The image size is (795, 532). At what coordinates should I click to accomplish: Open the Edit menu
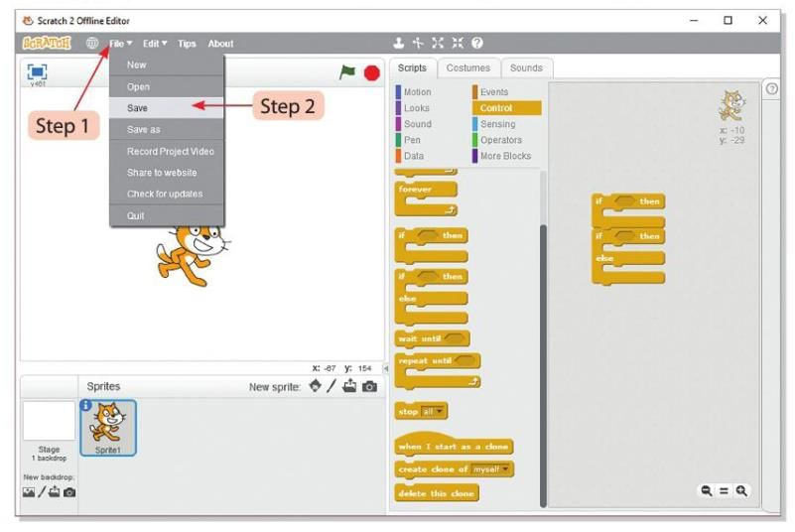coord(155,44)
